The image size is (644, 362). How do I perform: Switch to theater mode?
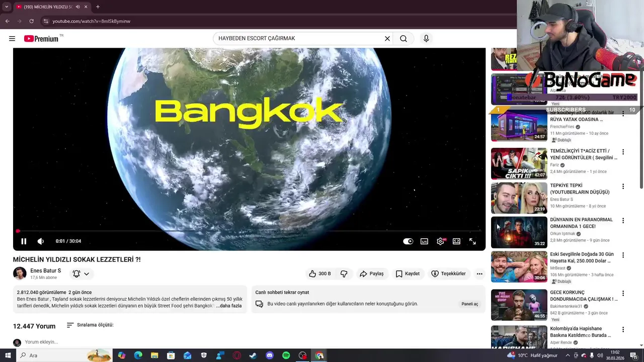(456, 241)
